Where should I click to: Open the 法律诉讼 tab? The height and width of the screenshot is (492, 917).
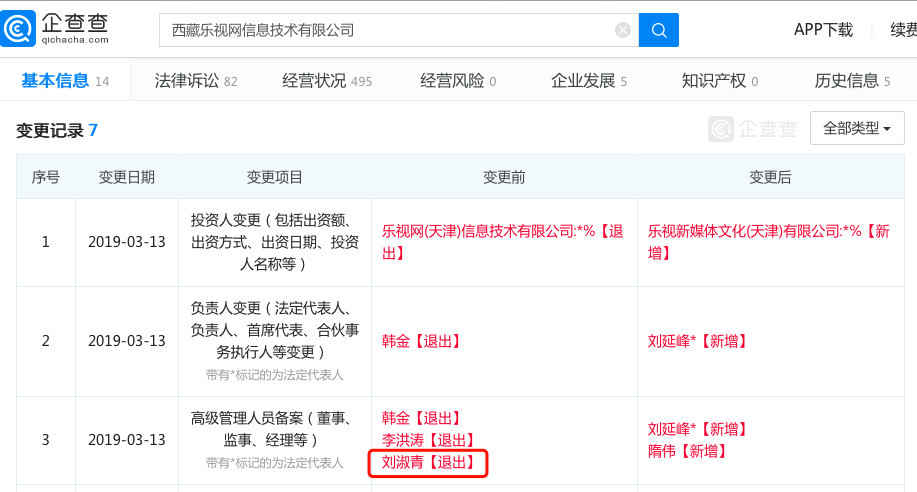click(x=196, y=81)
